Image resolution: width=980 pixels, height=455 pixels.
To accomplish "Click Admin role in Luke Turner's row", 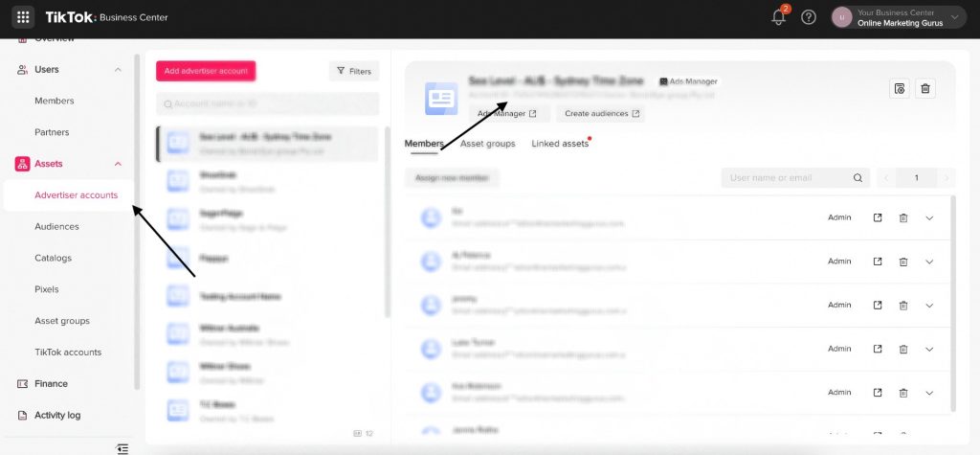I will click(839, 349).
